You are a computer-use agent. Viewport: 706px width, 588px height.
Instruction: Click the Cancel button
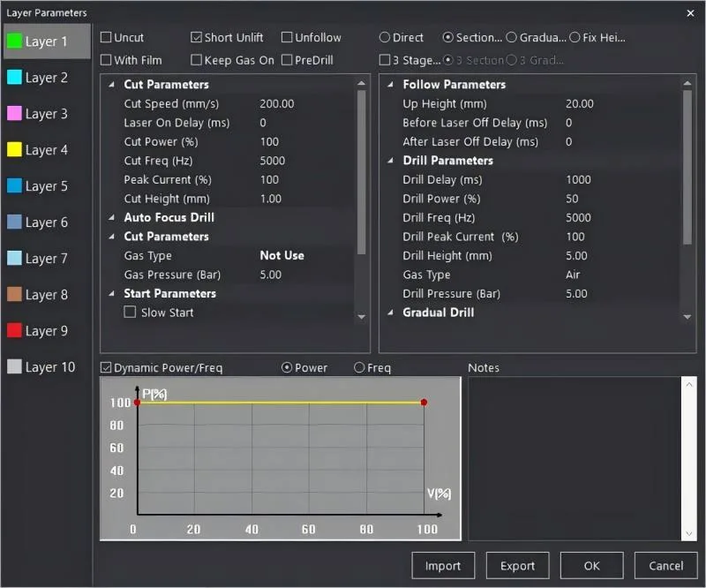pyautogui.click(x=666, y=565)
